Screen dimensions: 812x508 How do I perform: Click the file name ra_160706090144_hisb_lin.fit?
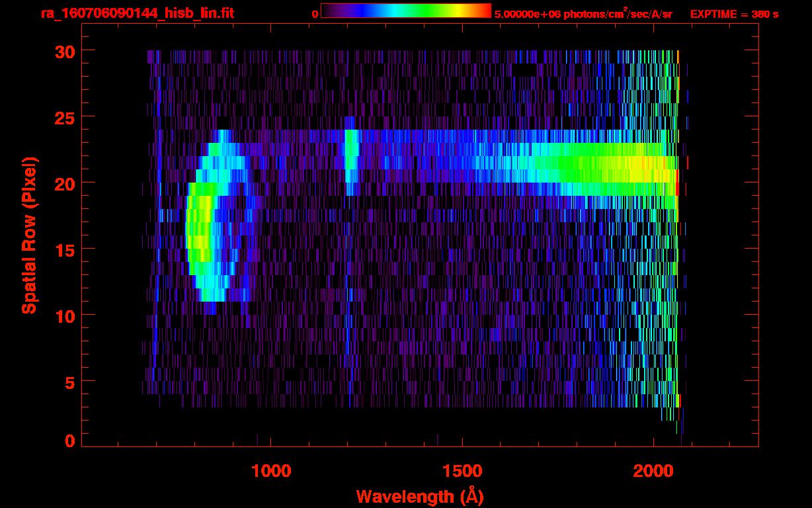point(137,13)
